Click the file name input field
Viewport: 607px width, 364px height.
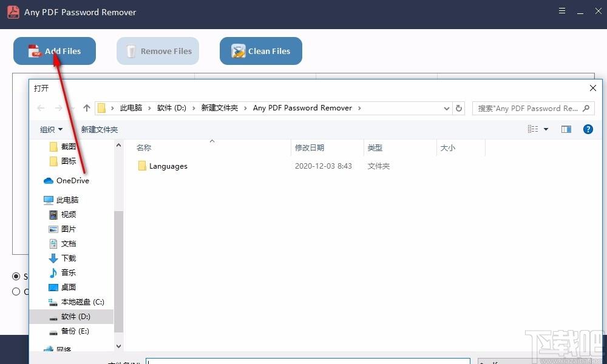[308, 362]
